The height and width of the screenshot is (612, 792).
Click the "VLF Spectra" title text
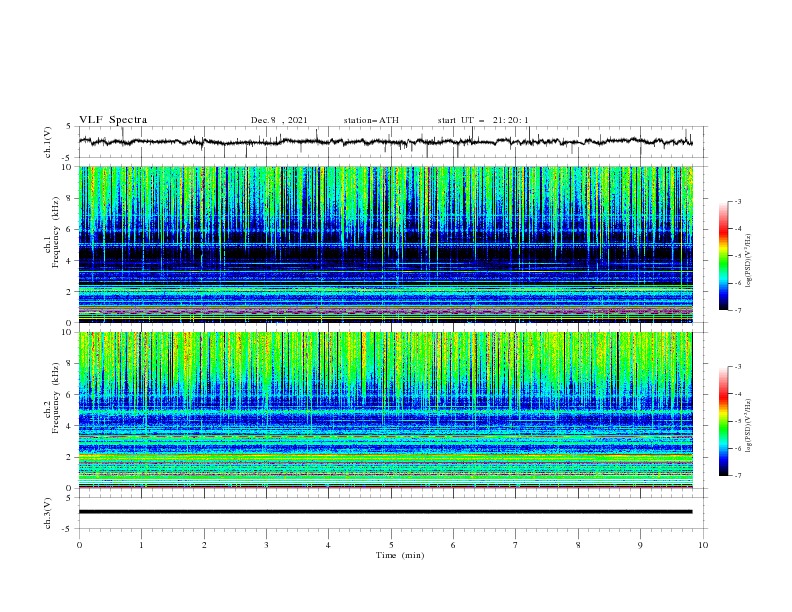[113, 120]
